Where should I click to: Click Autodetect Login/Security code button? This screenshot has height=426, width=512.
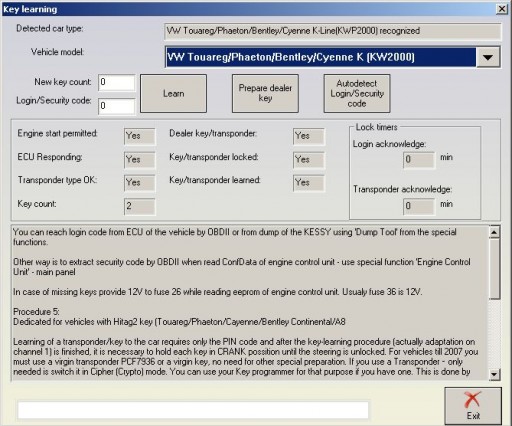[x=357, y=94]
